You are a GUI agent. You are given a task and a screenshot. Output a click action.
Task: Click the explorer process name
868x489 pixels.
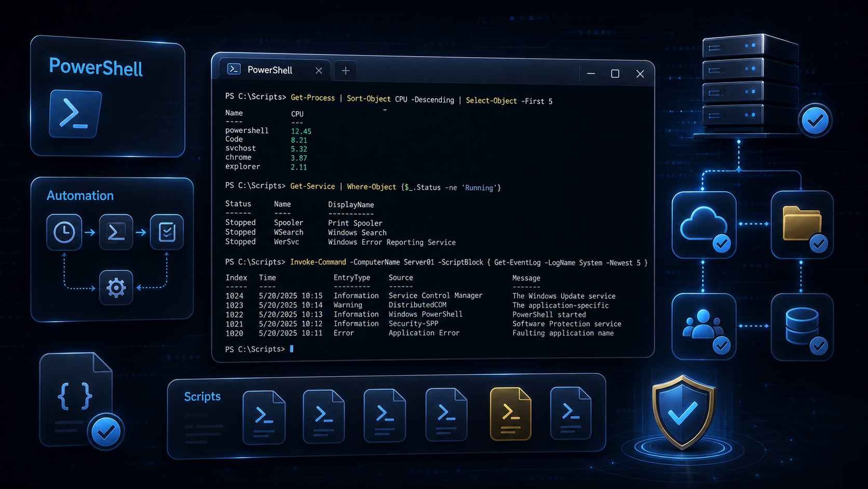[x=242, y=166]
